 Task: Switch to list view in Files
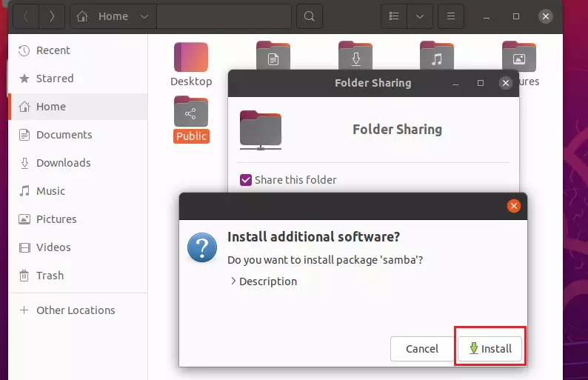pos(394,16)
